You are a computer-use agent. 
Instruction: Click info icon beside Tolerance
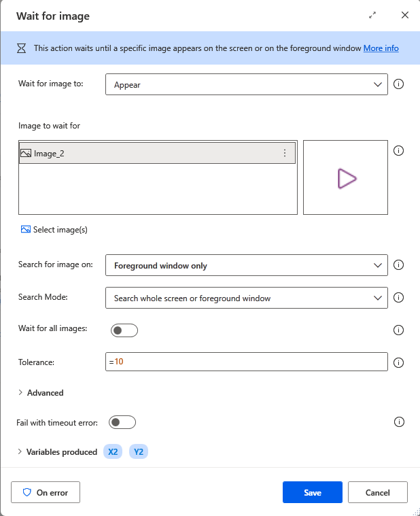[399, 362]
